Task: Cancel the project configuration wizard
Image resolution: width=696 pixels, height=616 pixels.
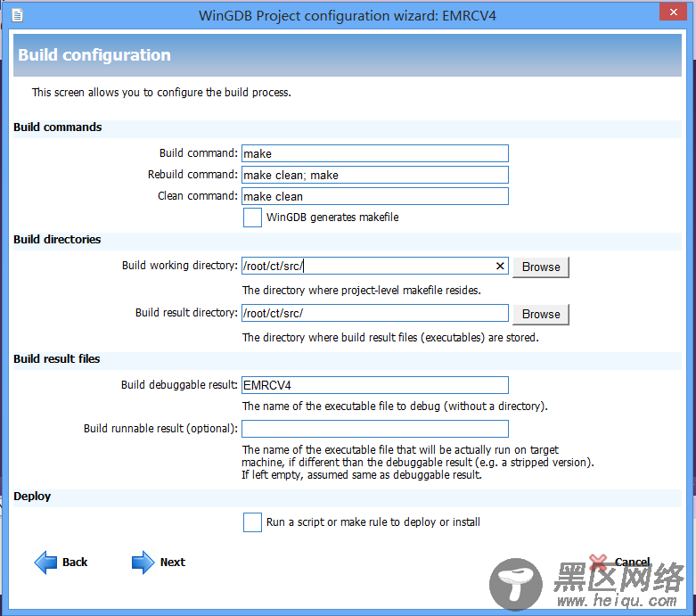Action: tap(632, 562)
